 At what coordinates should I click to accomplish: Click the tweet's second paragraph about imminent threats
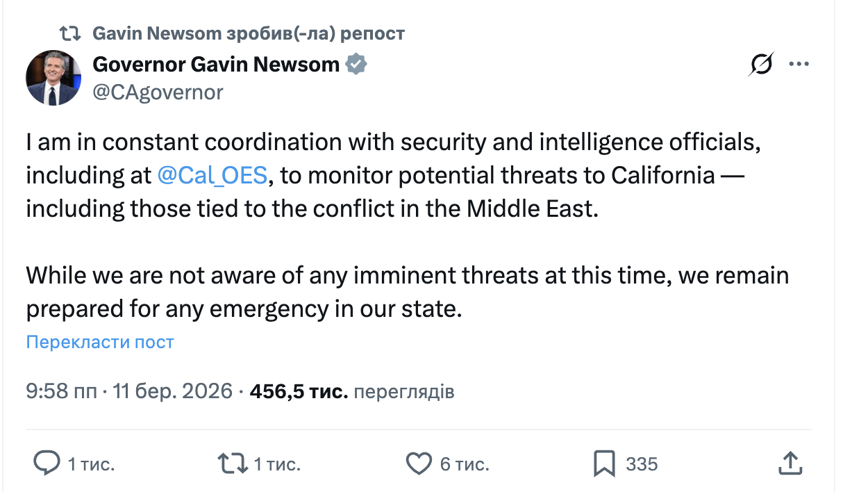pyautogui.click(x=407, y=292)
